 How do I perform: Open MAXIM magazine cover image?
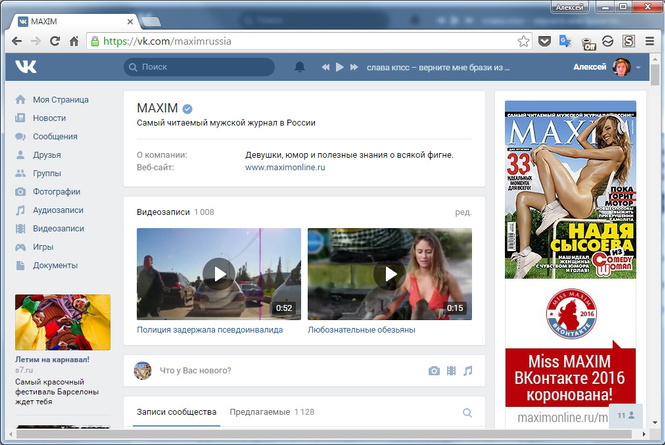point(570,190)
